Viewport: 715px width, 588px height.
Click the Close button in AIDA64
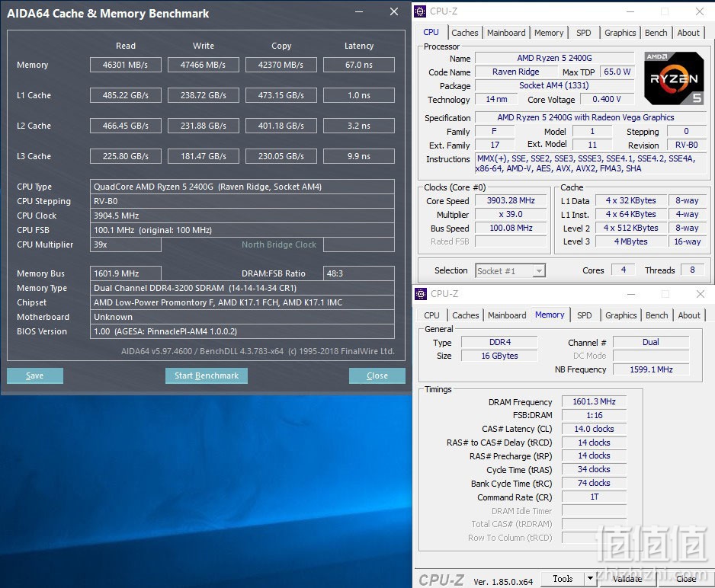coord(377,375)
